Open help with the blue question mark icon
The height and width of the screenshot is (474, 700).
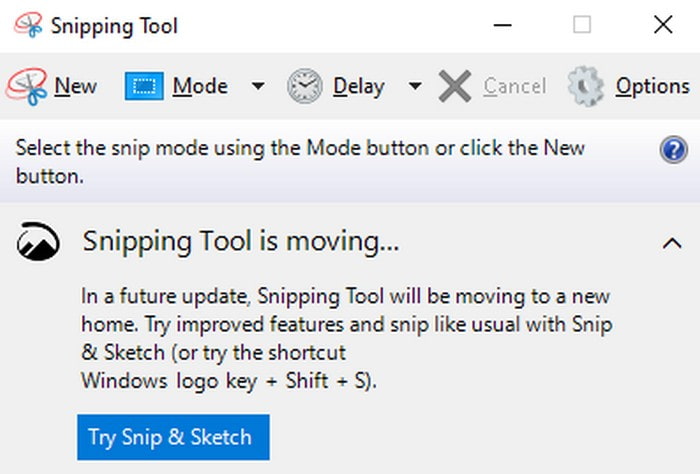673,150
